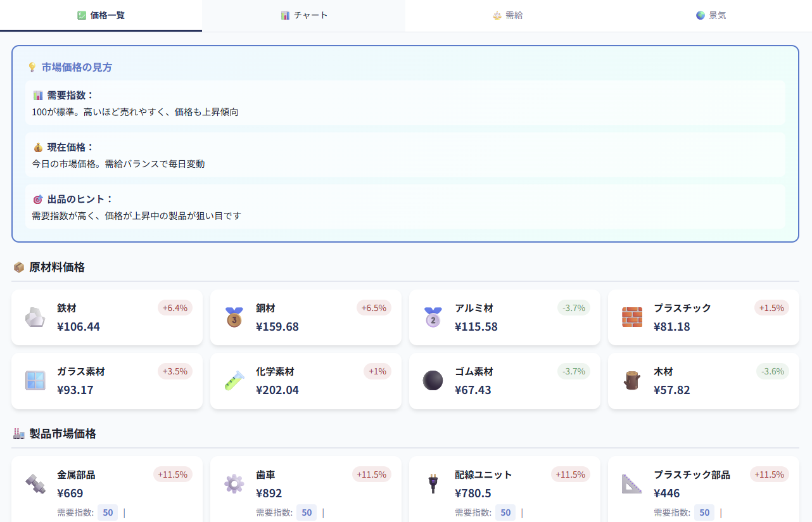The width and height of the screenshot is (812, 522).
Task: Click the bar chart icon beside 需要指数
Action: point(38,95)
